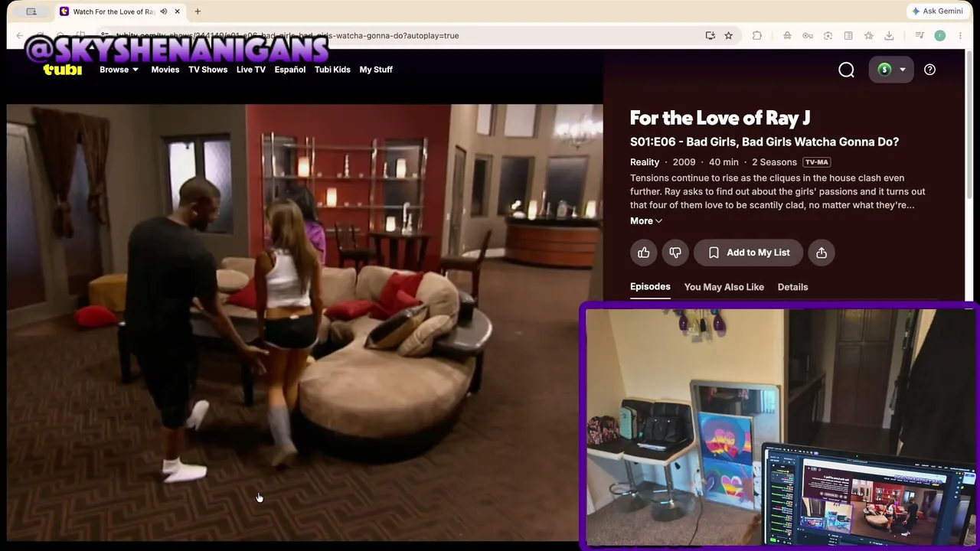This screenshot has height=551, width=980.
Task: Open the tab search button in the tab strip
Action: click(x=31, y=11)
